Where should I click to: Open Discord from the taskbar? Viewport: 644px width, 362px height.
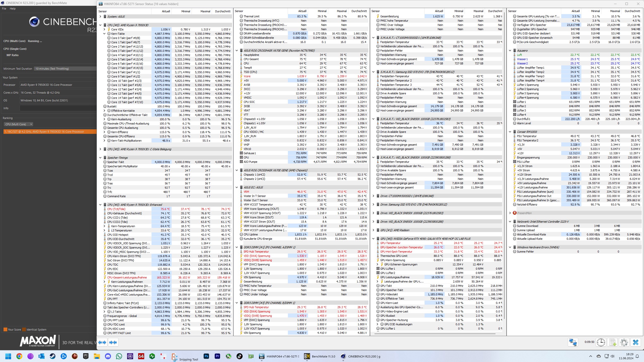[108, 356]
